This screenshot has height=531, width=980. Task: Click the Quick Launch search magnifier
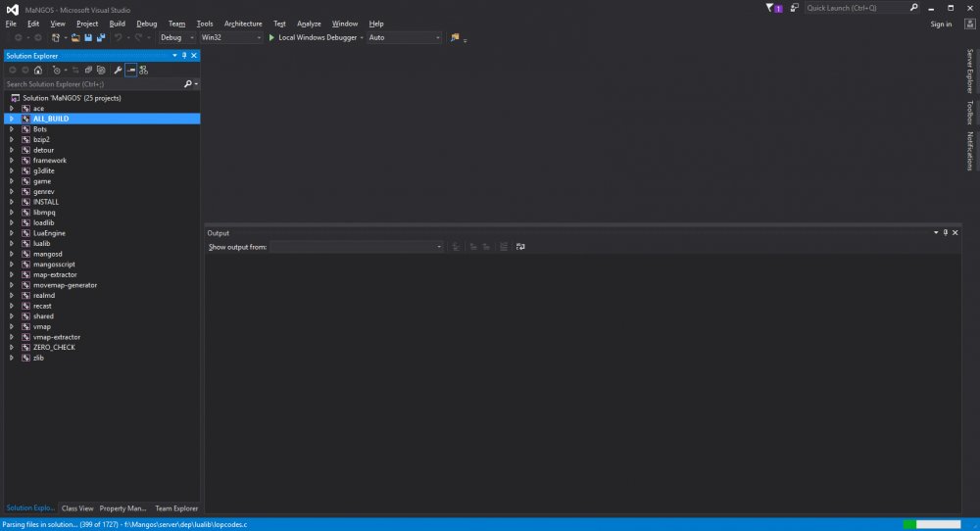(913, 8)
